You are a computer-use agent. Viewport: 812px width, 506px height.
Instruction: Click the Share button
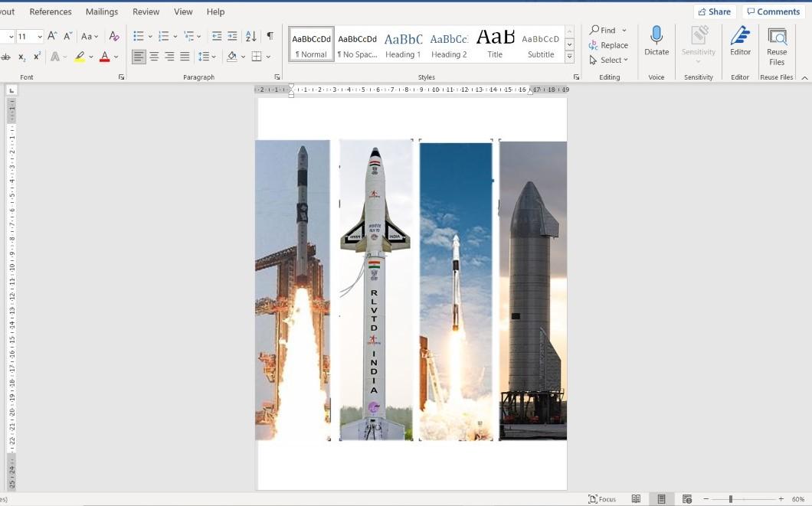coord(715,12)
